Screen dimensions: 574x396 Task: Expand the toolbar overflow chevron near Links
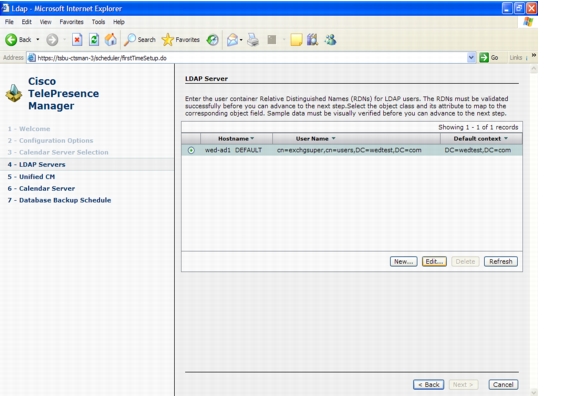[534, 55]
